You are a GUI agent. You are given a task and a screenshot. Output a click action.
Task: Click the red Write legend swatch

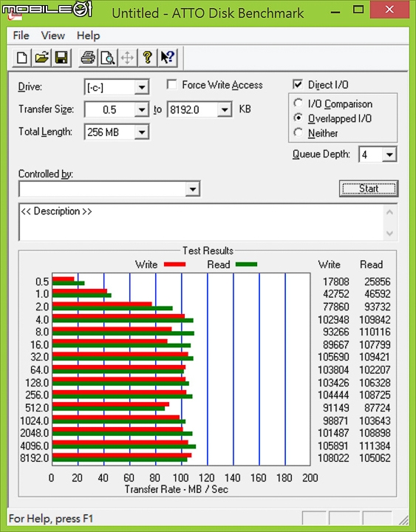click(174, 265)
